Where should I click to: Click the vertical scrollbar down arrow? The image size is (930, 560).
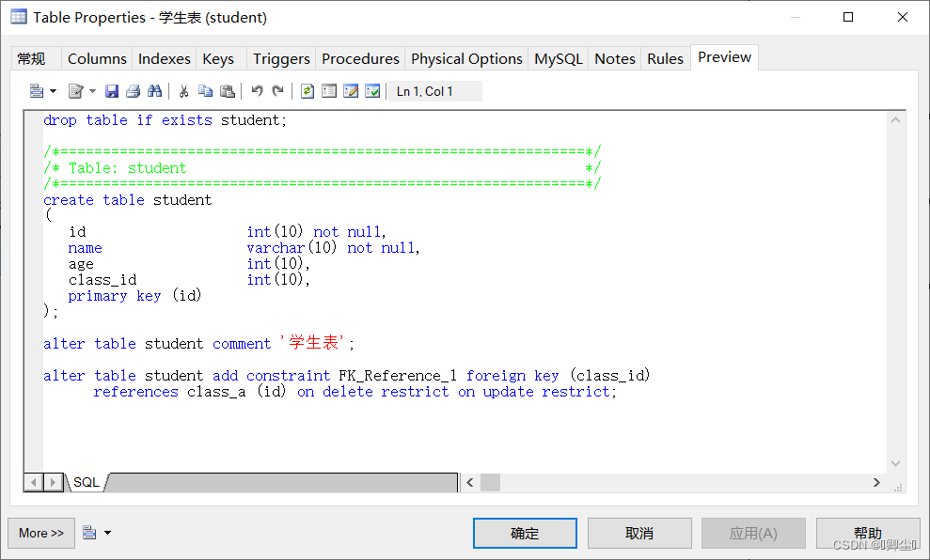pyautogui.click(x=895, y=462)
